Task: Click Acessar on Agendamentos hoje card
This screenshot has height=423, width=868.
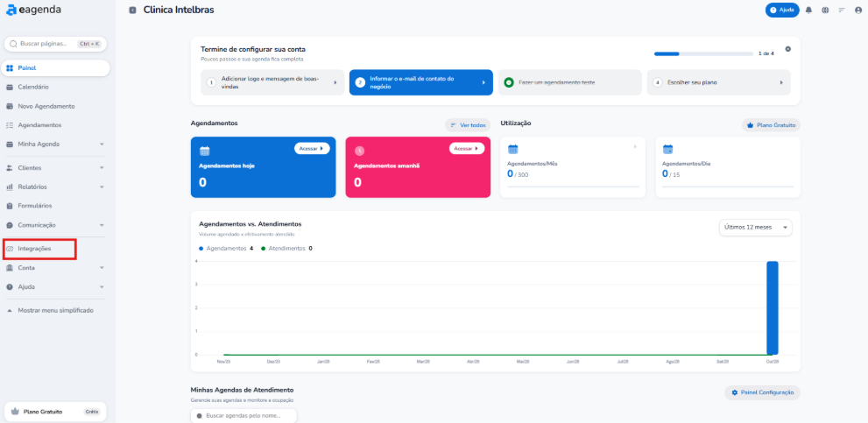Action: pos(312,148)
